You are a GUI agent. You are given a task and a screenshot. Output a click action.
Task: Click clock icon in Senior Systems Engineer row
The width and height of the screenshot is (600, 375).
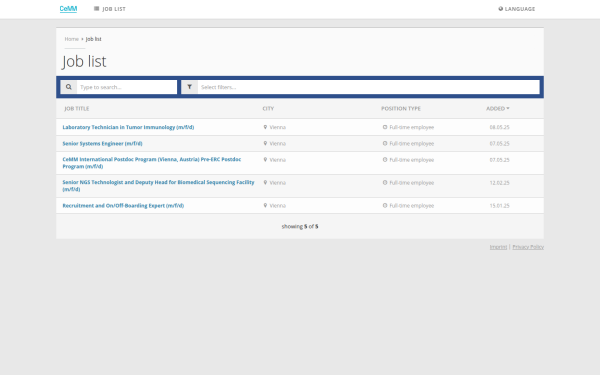[x=385, y=143]
